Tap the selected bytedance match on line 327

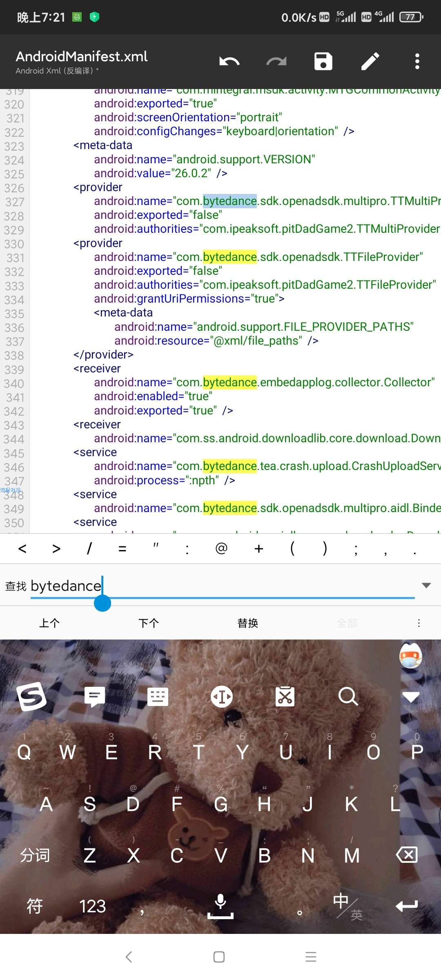[x=230, y=201]
